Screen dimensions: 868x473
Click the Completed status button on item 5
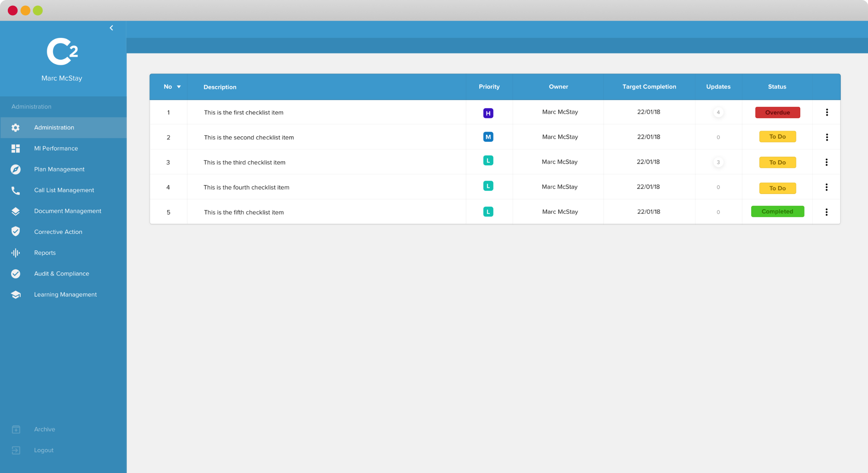click(x=777, y=212)
